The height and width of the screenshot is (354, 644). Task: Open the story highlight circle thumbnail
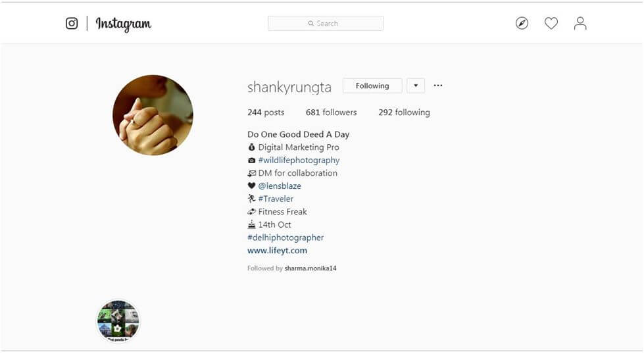(x=118, y=321)
